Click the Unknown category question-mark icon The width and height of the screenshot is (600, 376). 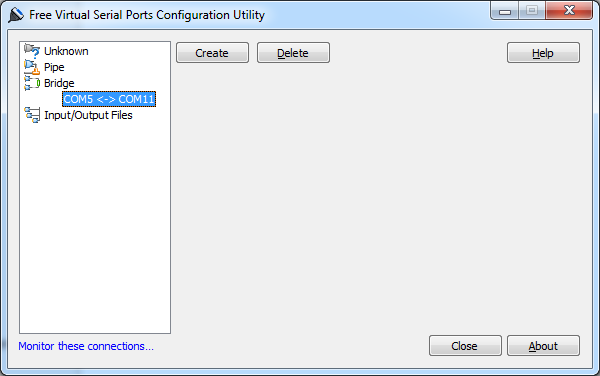pyautogui.click(x=32, y=50)
